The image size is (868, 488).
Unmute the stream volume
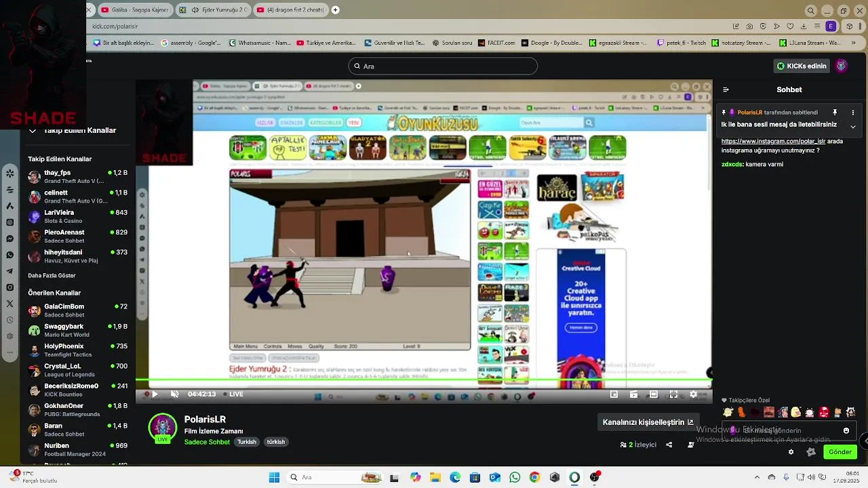[x=174, y=394]
